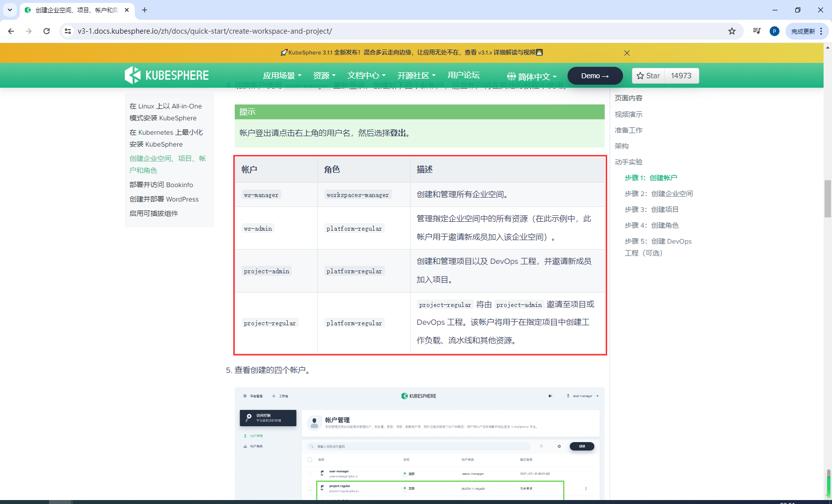Open the KubeSphere 3.1.1 announcement link
This screenshot has width=832, height=504.
pos(412,52)
